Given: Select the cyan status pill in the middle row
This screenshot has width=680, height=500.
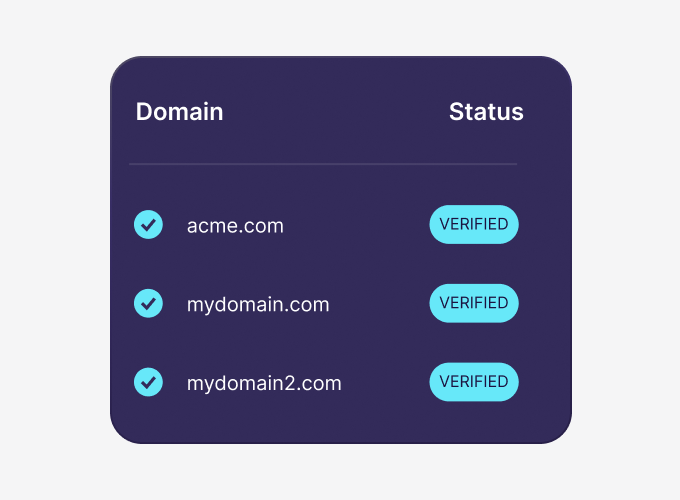Looking at the screenshot, I should (x=474, y=303).
